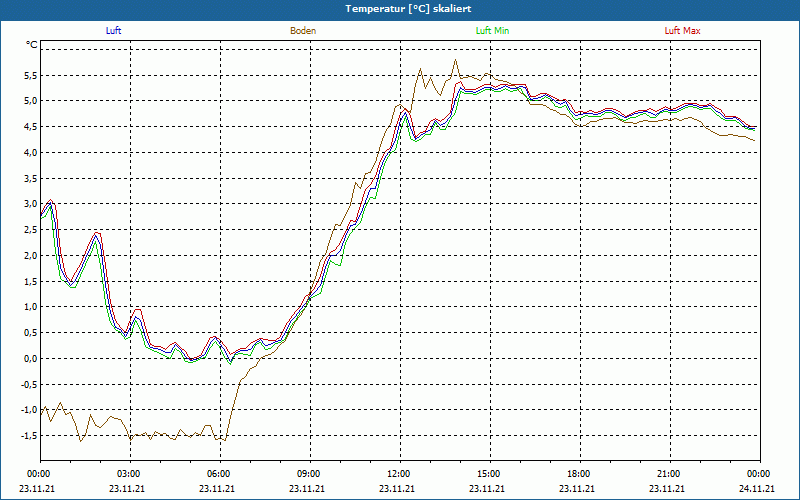
Task: Click the 18:00 time axis label
Action: click(x=580, y=474)
